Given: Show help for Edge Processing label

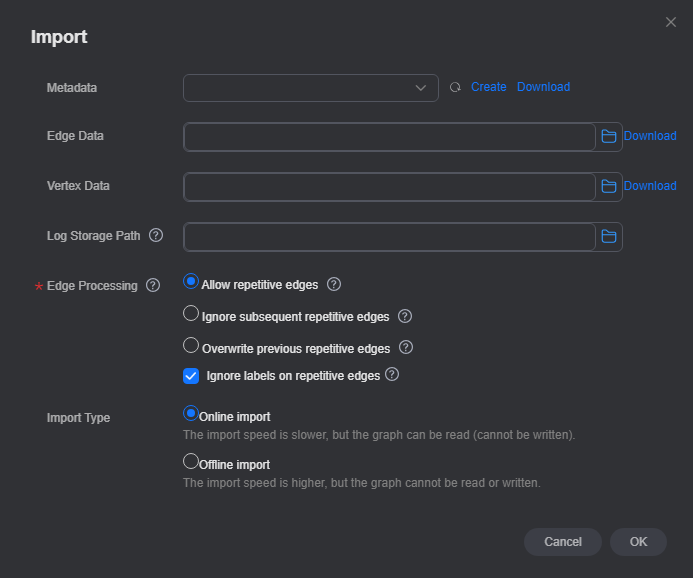Looking at the screenshot, I should 153,285.
